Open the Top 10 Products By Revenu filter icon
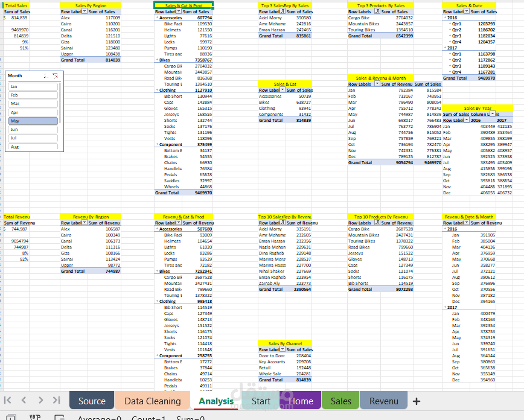 tap(377, 223)
